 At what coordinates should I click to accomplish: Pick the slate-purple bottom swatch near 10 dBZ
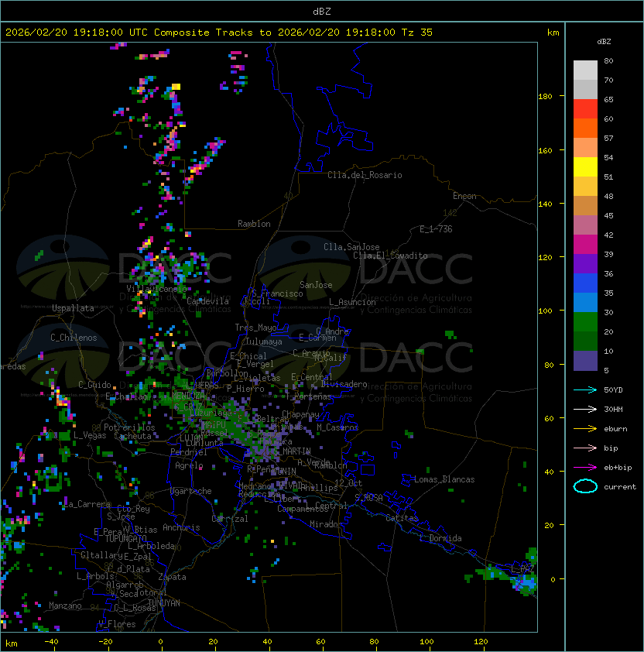(585, 361)
